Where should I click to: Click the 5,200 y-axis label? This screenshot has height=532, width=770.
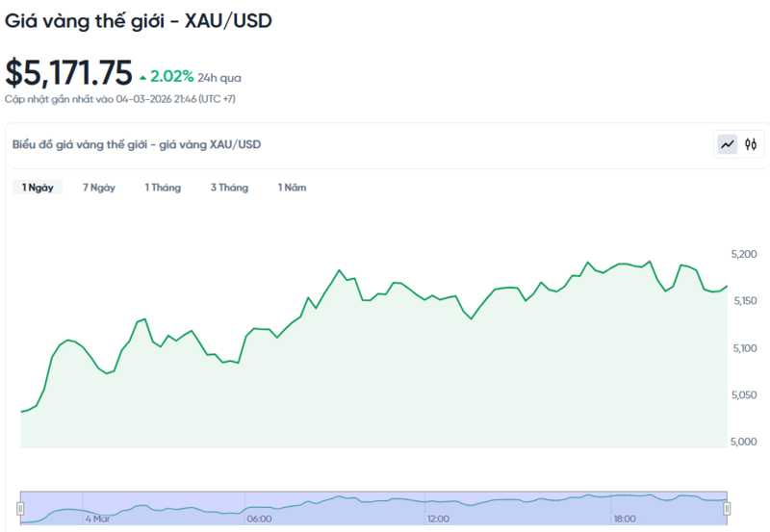(x=744, y=254)
